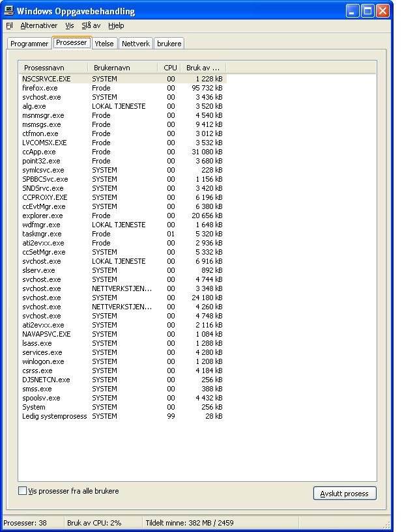Select the System process row
The image size is (417, 532).
coord(122,407)
